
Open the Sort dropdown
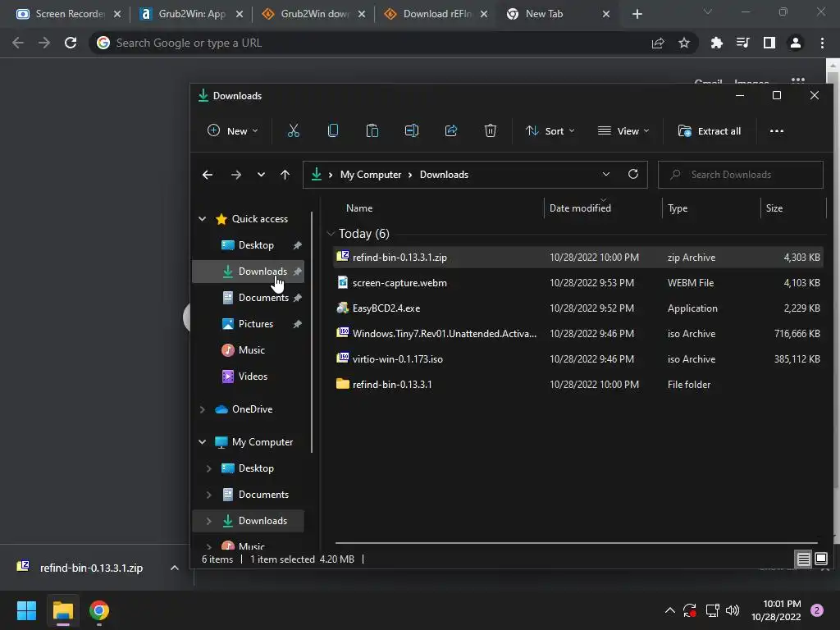tap(550, 130)
